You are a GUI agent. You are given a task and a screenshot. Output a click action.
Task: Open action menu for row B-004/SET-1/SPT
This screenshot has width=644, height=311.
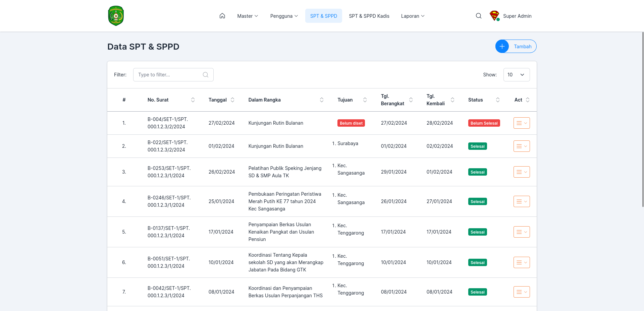[522, 123]
